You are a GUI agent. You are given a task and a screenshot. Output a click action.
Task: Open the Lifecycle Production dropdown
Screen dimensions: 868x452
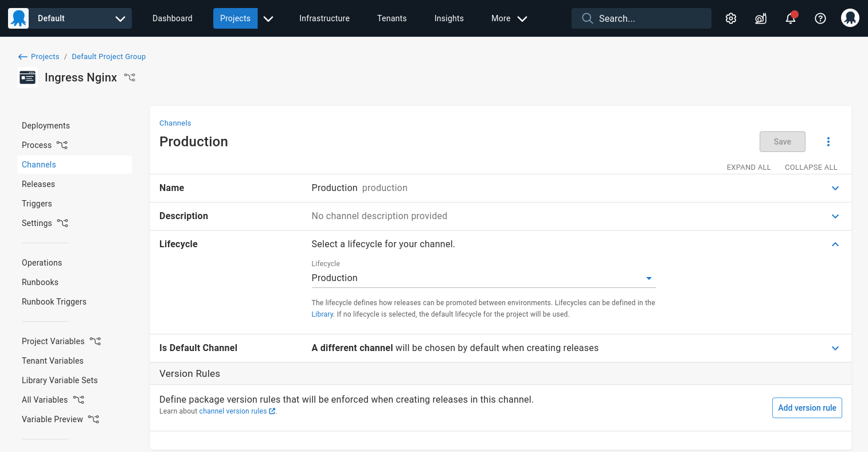483,278
